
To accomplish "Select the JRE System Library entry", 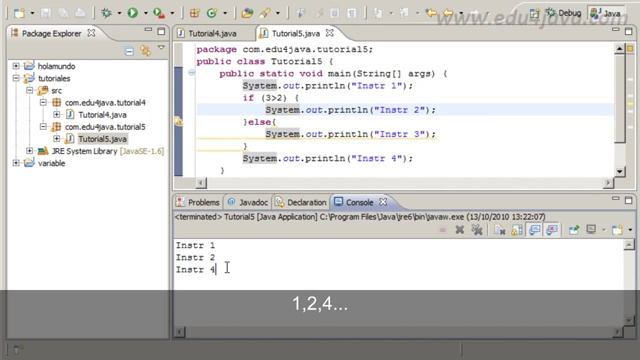I will pyautogui.click(x=108, y=151).
